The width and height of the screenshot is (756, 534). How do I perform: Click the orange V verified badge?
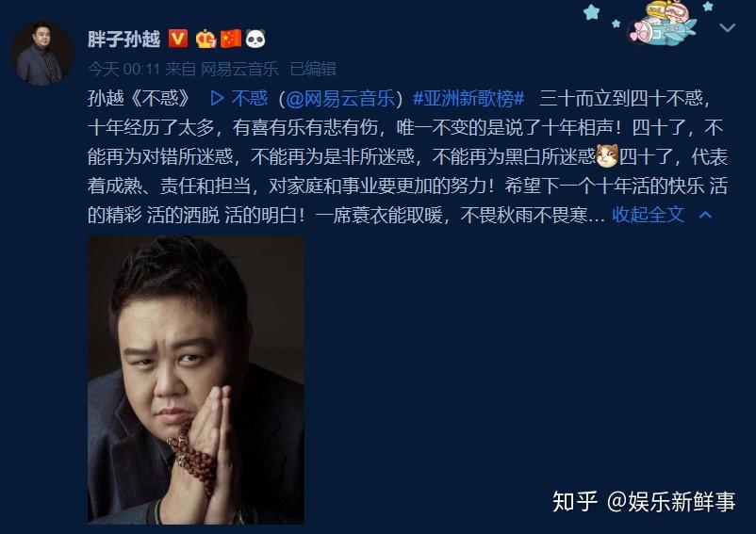click(x=178, y=39)
